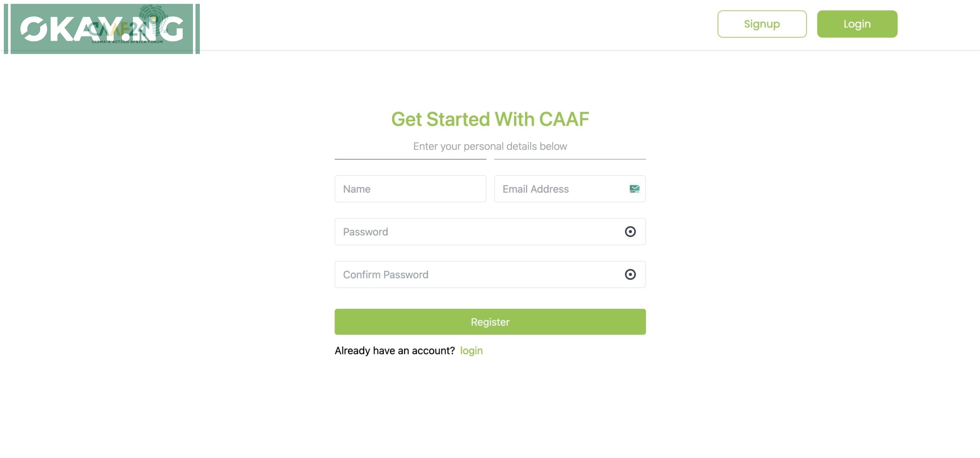The width and height of the screenshot is (980, 458).
Task: Click the right divider line above Email Address
Action: (x=570, y=159)
